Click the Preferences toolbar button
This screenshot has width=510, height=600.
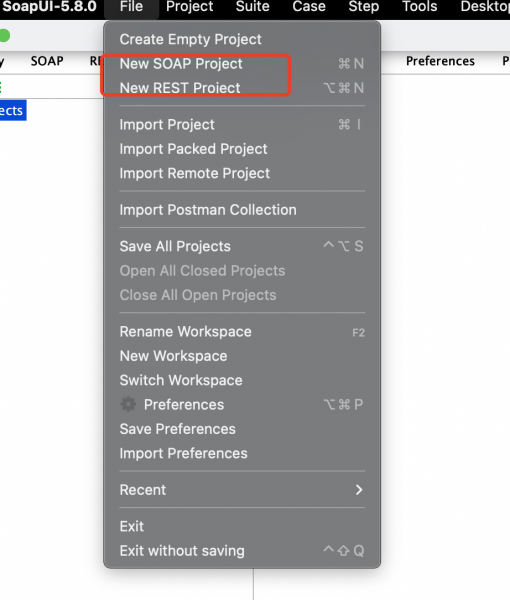tap(440, 61)
